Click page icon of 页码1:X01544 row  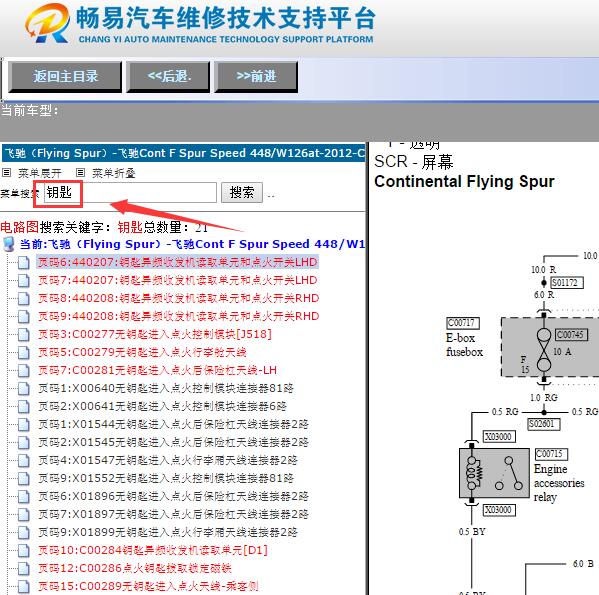tap(24, 425)
